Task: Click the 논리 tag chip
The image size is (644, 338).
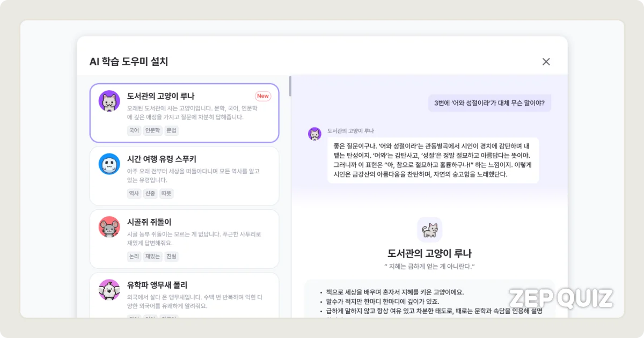Action: [x=133, y=256]
